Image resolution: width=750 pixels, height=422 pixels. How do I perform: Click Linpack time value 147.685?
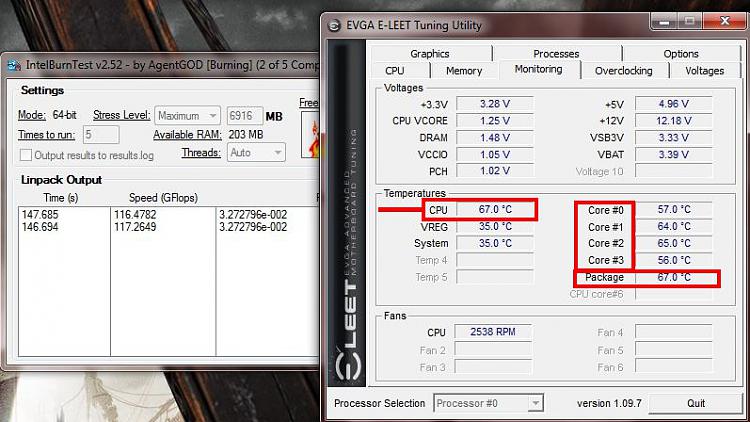coord(40,214)
